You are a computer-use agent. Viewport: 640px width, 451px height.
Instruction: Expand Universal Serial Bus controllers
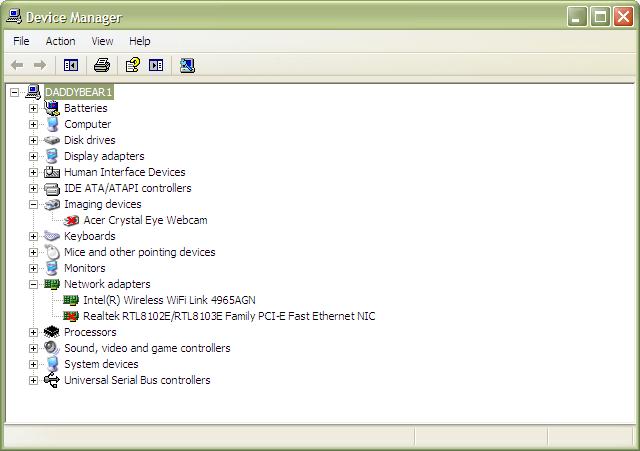click(33, 380)
